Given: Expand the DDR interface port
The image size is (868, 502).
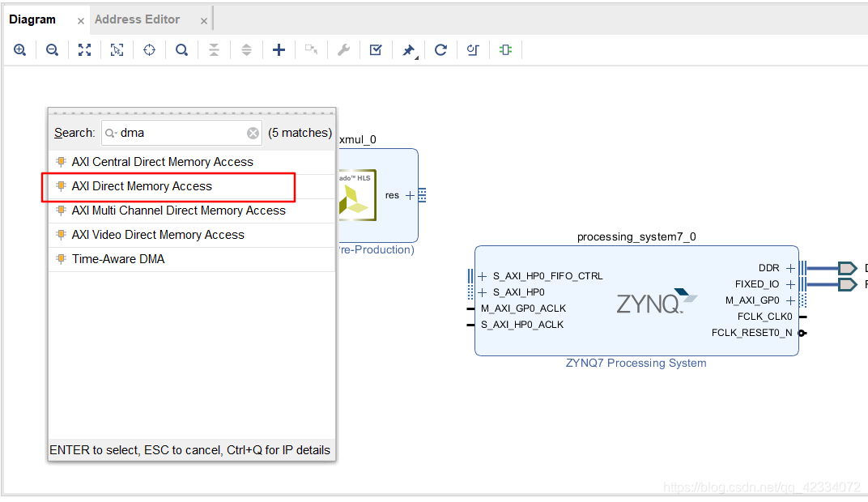Looking at the screenshot, I should (x=790, y=269).
